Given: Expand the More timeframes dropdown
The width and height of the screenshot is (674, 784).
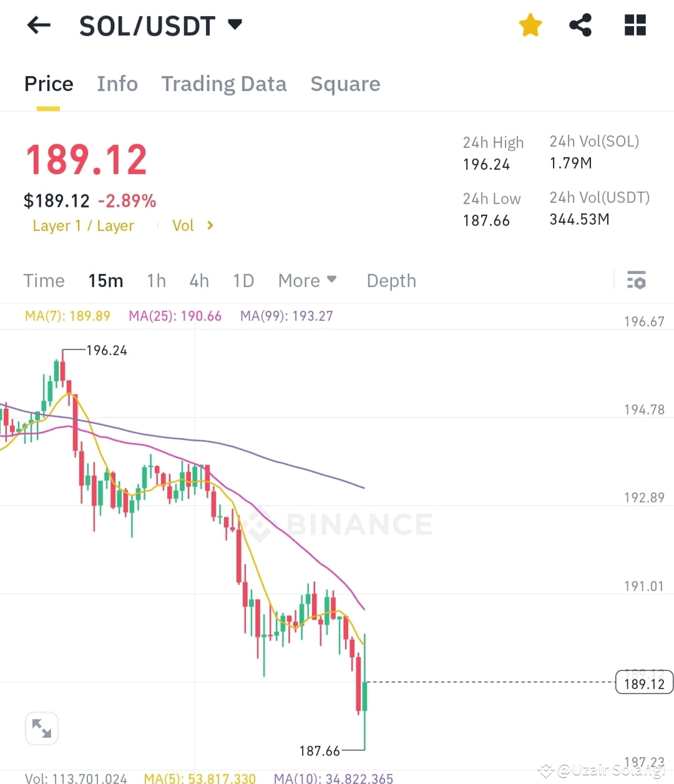Looking at the screenshot, I should 307,280.
